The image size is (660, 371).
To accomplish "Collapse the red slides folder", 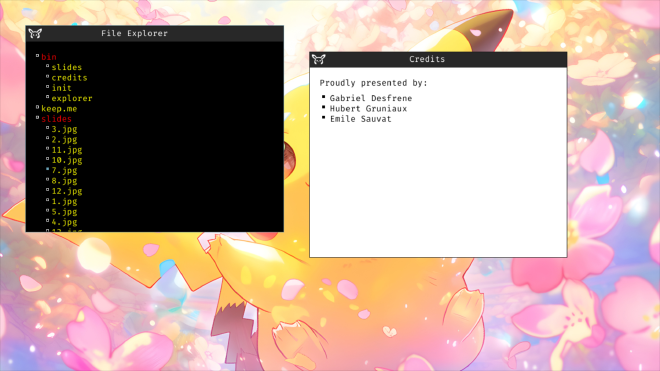I will click(x=56, y=119).
